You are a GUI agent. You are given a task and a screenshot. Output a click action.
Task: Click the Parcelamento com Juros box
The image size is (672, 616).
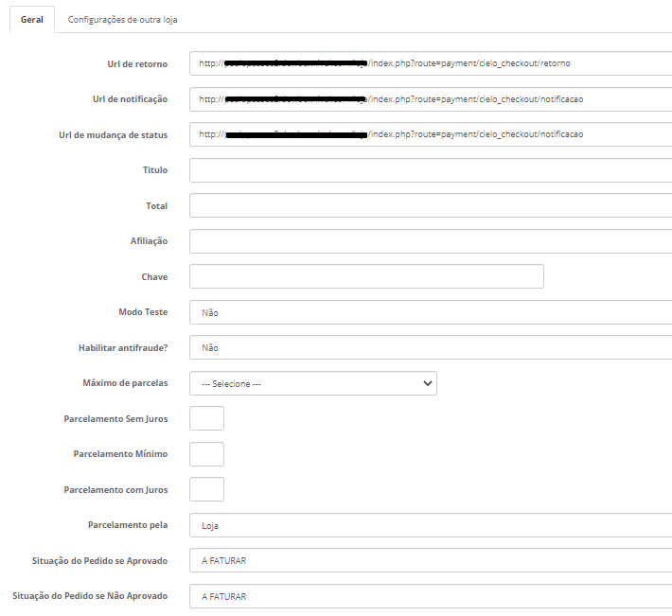coord(206,489)
